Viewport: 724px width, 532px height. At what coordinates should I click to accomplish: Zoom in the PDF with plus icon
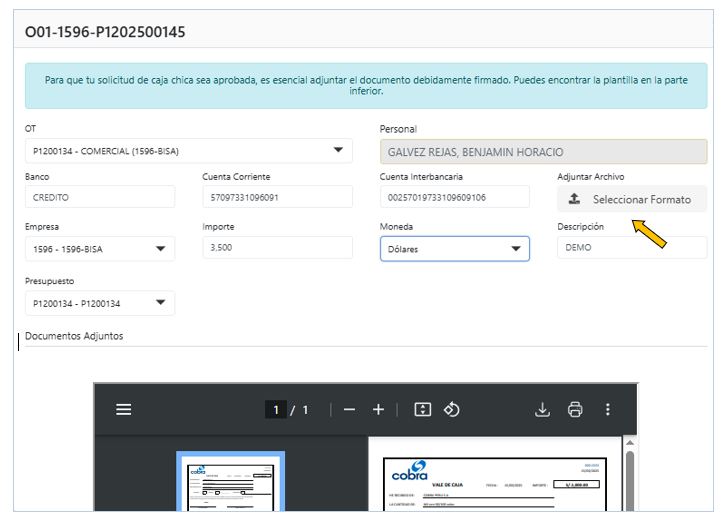(x=378, y=410)
